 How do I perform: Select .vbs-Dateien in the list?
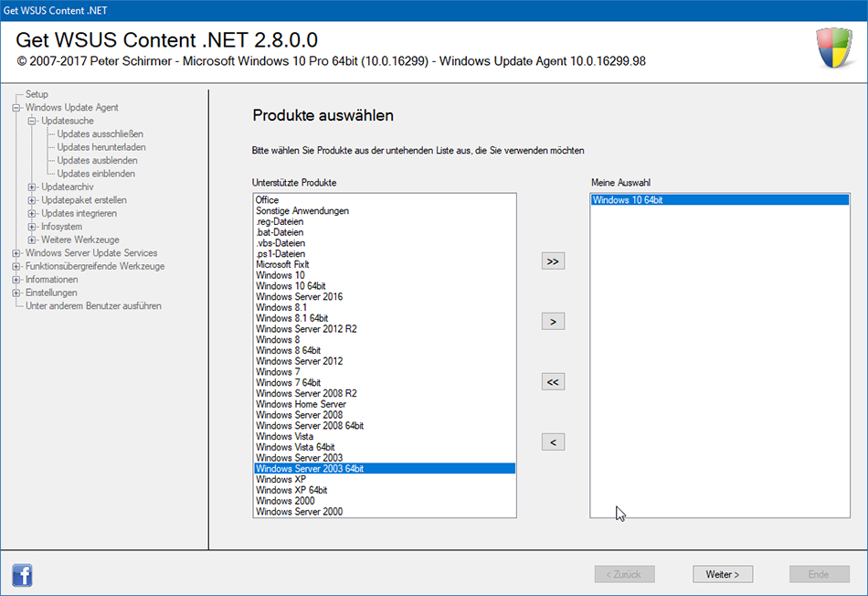385,243
